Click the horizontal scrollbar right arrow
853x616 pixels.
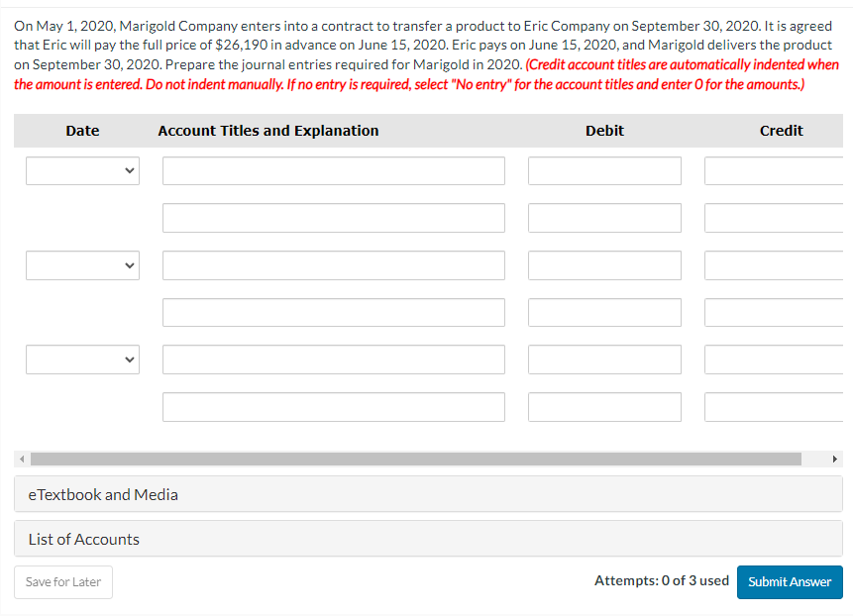(835, 459)
